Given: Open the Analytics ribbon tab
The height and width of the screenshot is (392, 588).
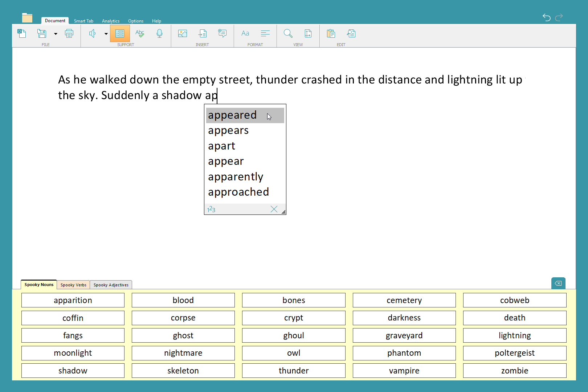Looking at the screenshot, I should 111,21.
